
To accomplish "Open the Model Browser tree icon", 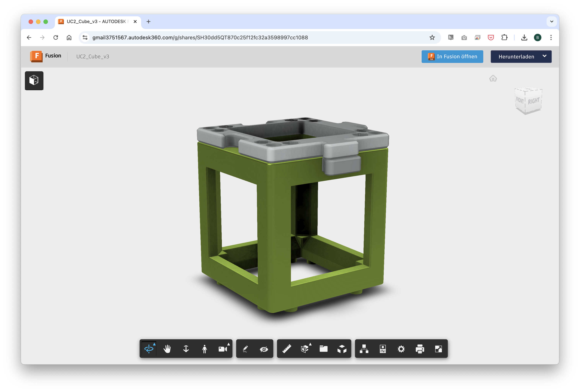I will 364,349.
